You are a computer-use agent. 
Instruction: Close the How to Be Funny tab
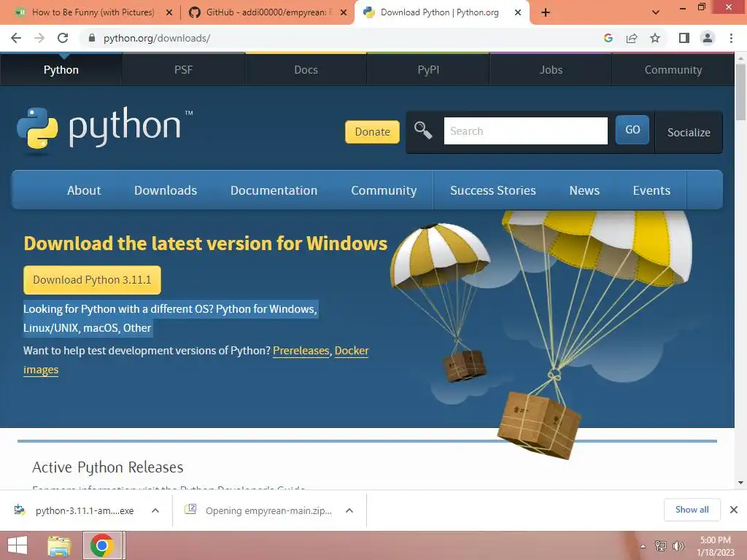click(x=169, y=12)
